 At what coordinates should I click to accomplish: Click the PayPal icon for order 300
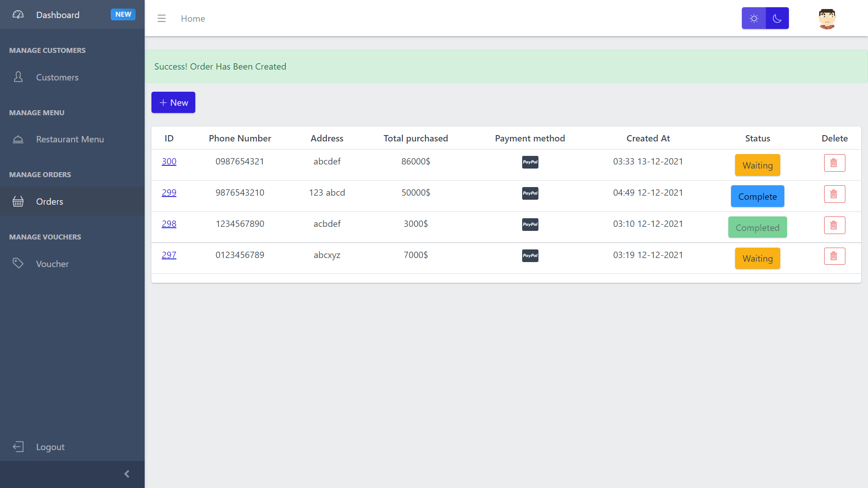tap(530, 162)
